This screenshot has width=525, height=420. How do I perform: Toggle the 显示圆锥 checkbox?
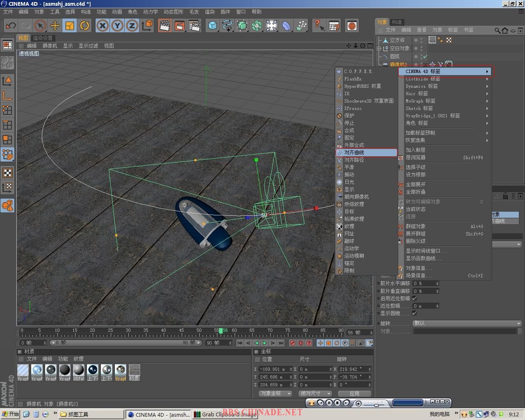[414, 313]
